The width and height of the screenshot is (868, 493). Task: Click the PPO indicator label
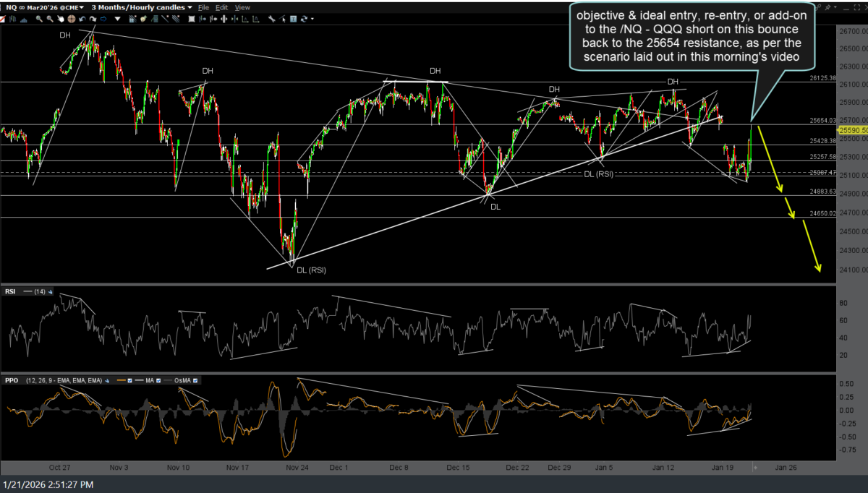[x=12, y=380]
